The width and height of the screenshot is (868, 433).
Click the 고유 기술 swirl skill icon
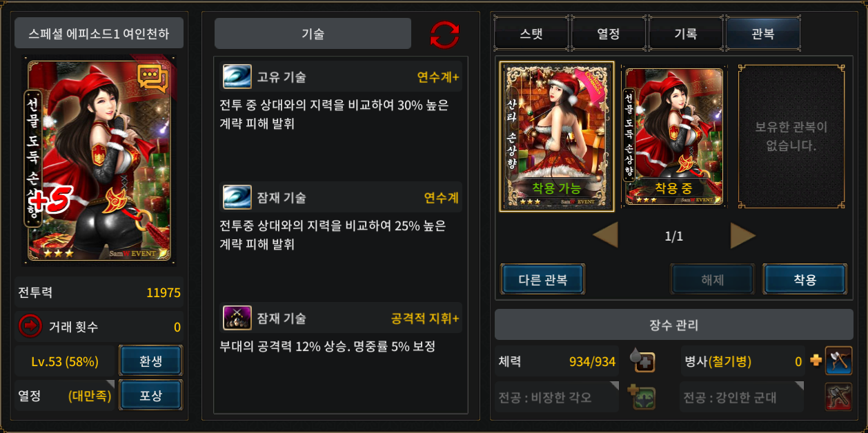(237, 77)
